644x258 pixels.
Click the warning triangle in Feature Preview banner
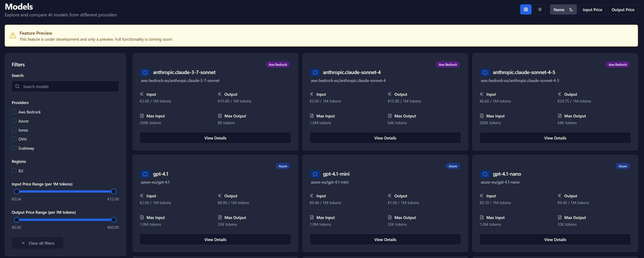(13, 35)
